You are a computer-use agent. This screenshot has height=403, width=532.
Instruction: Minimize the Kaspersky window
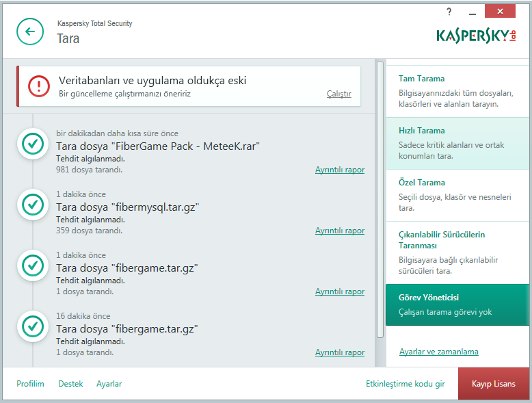point(472,12)
